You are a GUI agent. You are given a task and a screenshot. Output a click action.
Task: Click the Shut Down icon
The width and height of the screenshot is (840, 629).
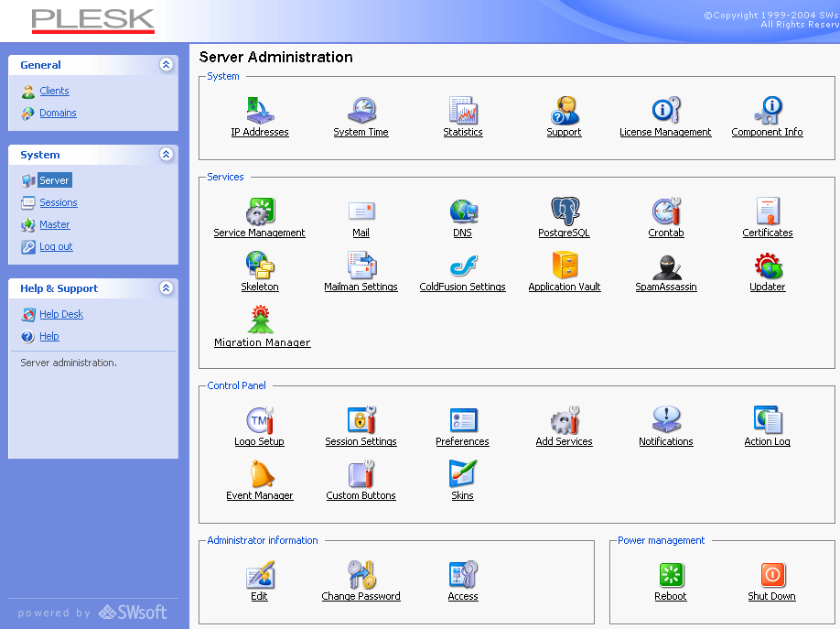coord(772,575)
